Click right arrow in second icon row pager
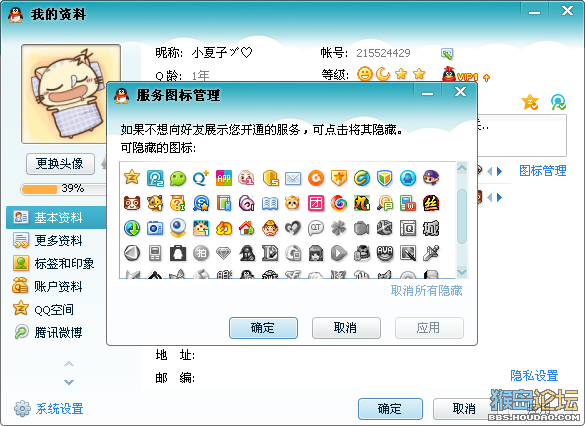This screenshot has height=426, width=585. (x=500, y=197)
